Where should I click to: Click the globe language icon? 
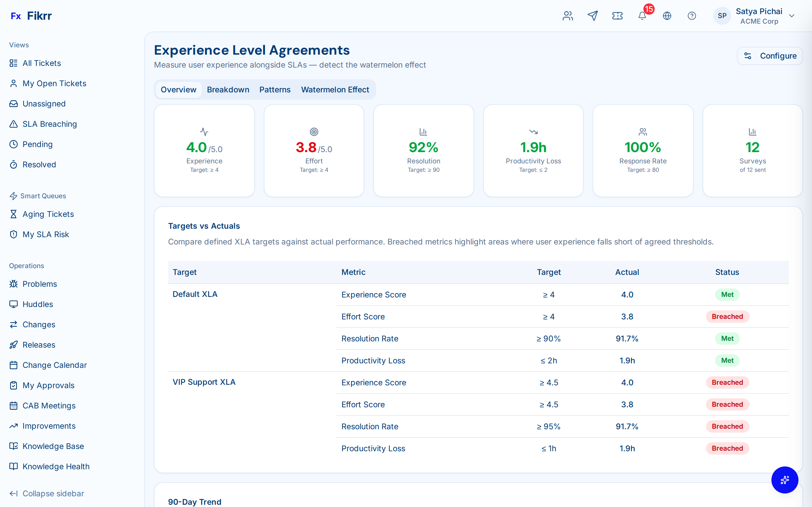[x=667, y=16]
